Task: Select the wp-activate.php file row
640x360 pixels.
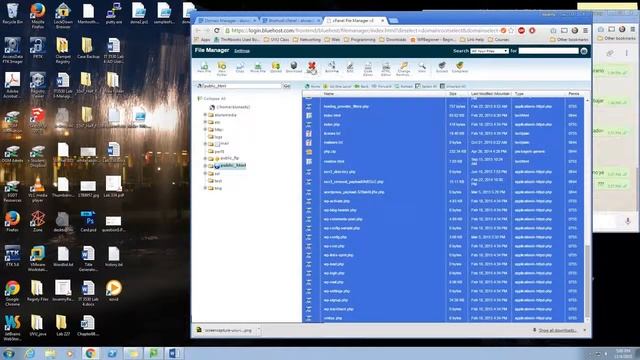Action: point(443,201)
